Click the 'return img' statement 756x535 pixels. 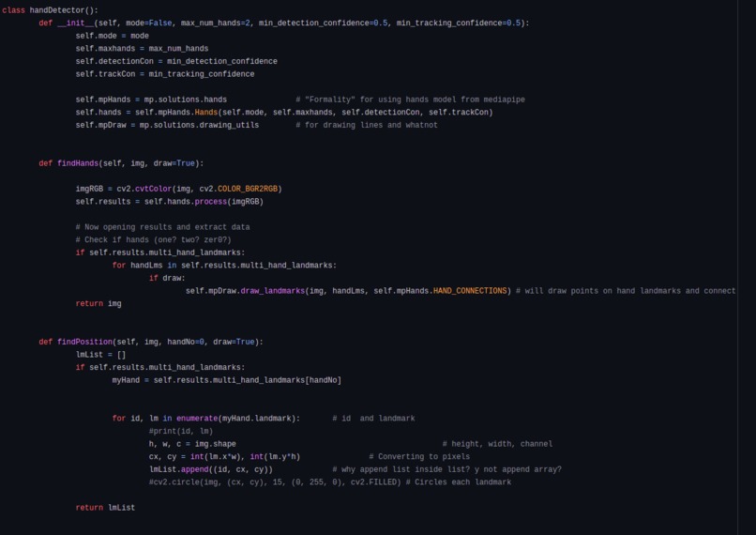pyautogui.click(x=98, y=304)
